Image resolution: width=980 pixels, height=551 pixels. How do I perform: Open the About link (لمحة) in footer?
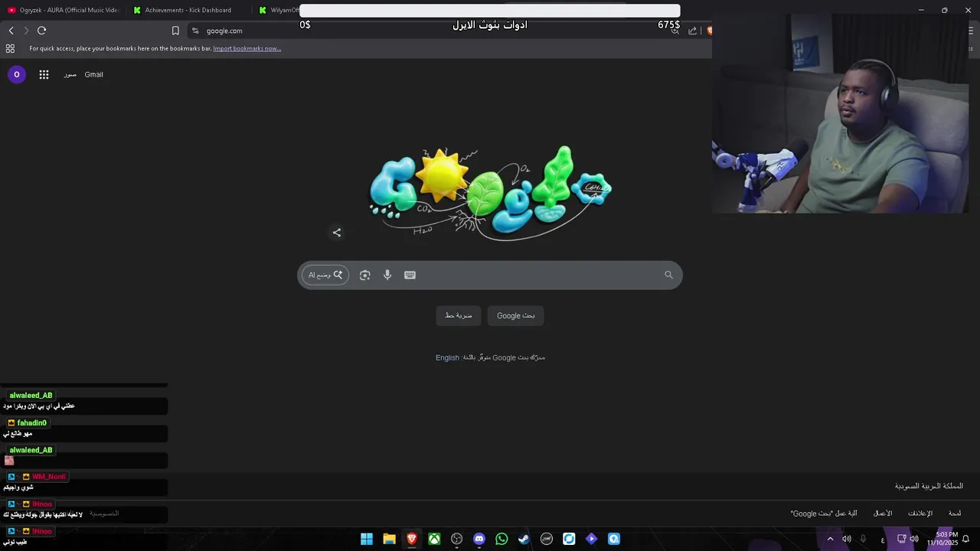(955, 513)
